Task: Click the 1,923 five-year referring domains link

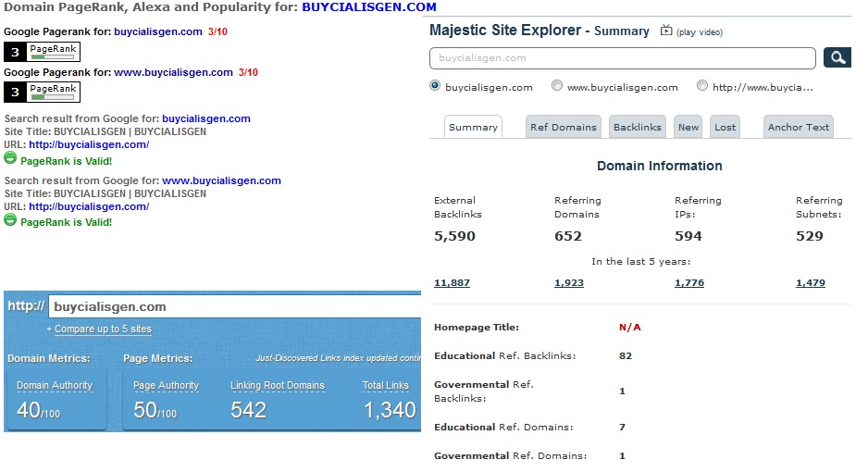Action: [569, 283]
